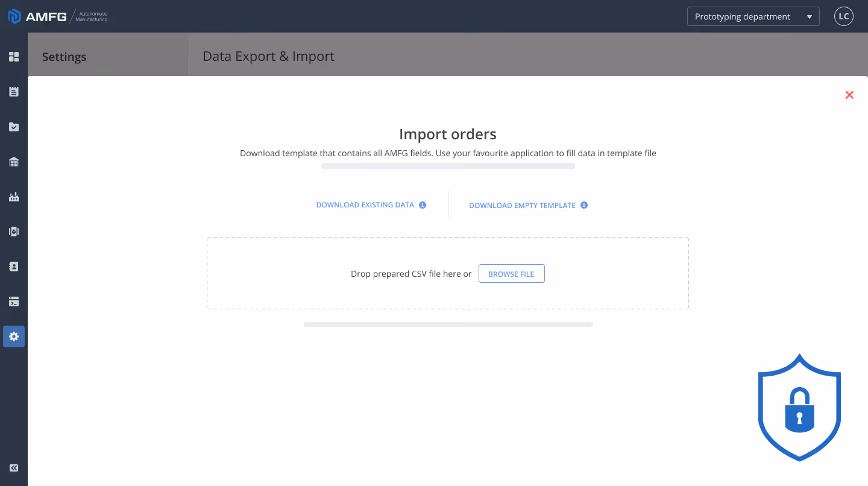Open the Orders section in the sidebar
The width and height of the screenshot is (868, 486).
click(13, 91)
